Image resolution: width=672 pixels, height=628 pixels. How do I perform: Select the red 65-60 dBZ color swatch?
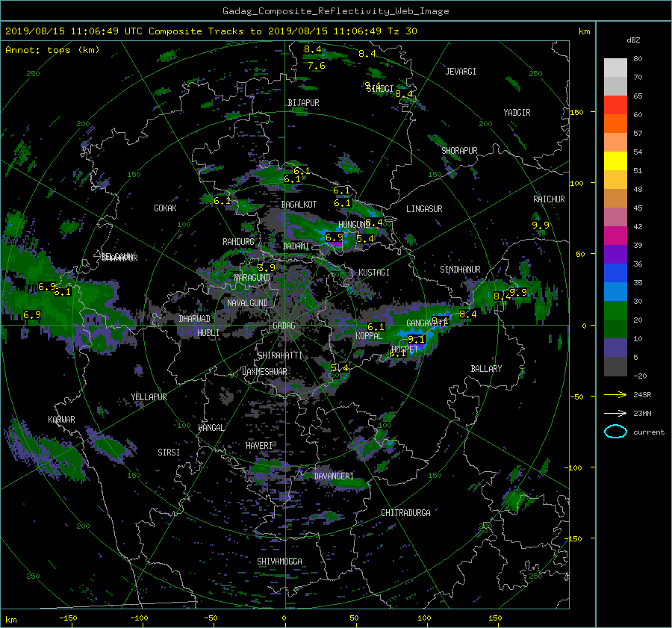(x=615, y=105)
